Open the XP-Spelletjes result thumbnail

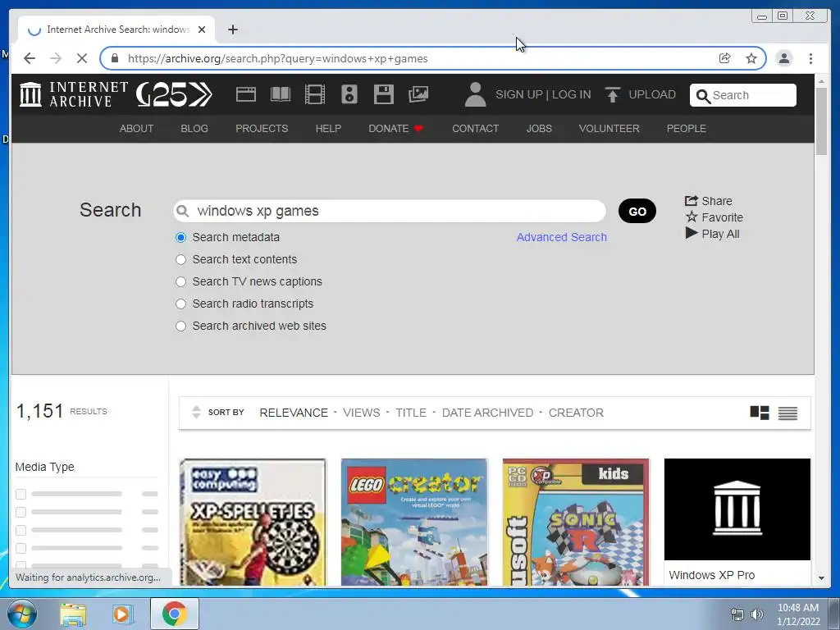pyautogui.click(x=253, y=522)
